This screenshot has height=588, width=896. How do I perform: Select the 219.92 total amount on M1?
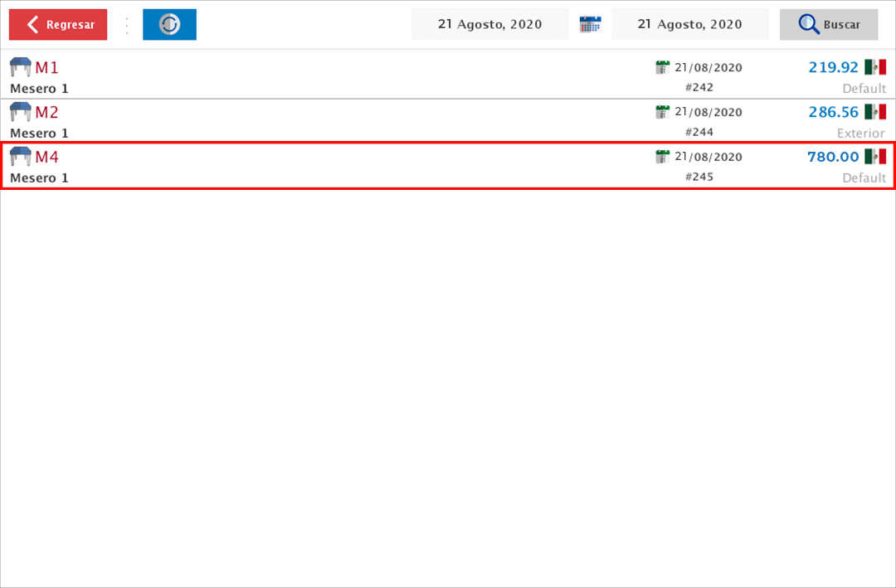[833, 67]
